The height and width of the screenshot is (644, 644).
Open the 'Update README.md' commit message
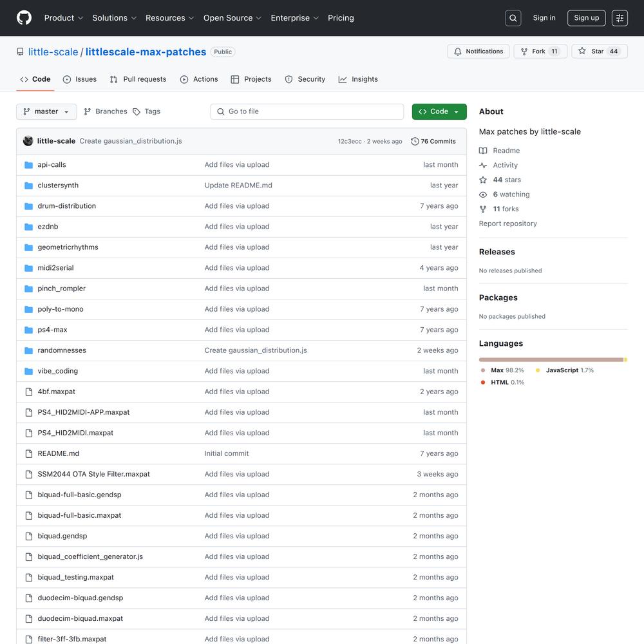pyautogui.click(x=238, y=185)
